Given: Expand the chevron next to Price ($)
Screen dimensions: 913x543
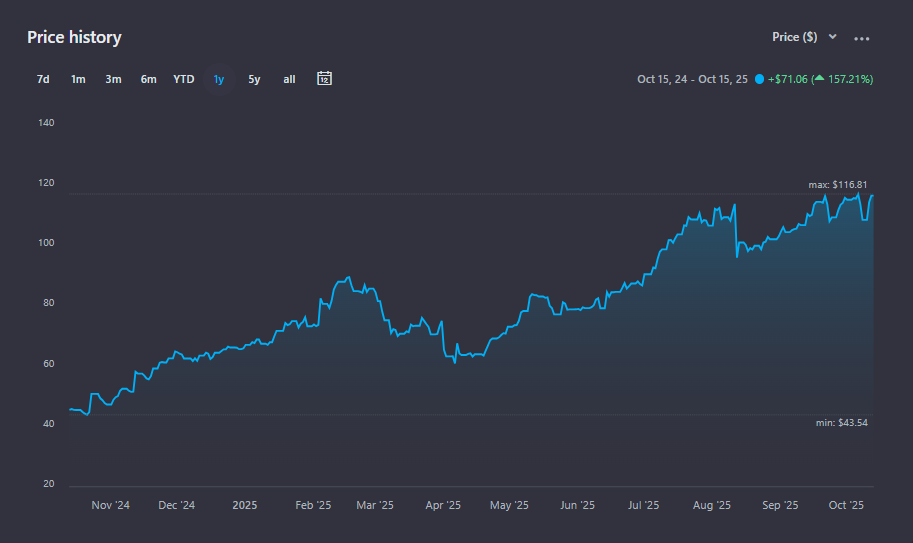Looking at the screenshot, I should (x=833, y=37).
